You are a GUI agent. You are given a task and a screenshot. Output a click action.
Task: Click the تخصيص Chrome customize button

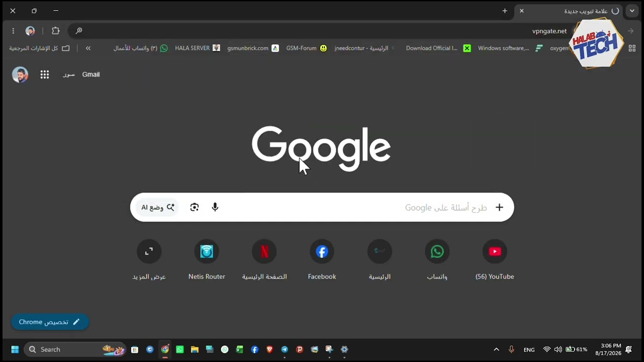point(50,322)
